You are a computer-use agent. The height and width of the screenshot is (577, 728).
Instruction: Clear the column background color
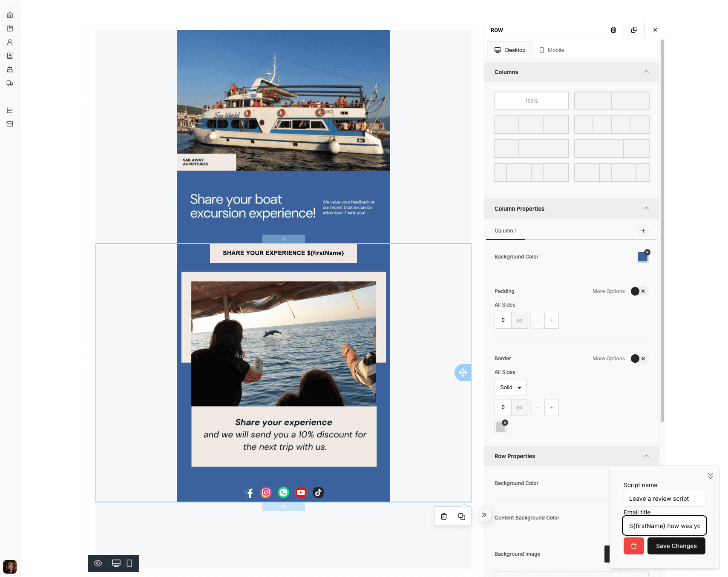tap(647, 252)
